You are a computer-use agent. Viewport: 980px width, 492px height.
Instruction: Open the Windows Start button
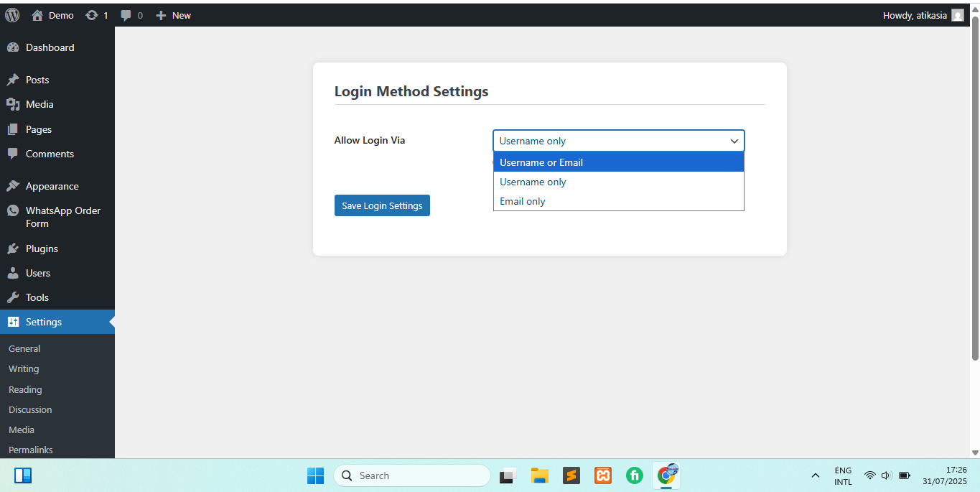(x=315, y=475)
